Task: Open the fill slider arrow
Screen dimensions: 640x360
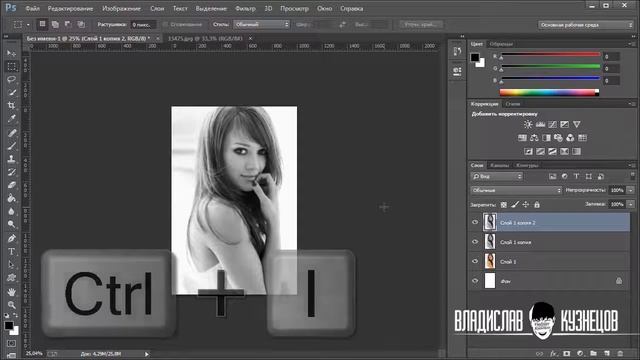Action: pyautogui.click(x=631, y=204)
